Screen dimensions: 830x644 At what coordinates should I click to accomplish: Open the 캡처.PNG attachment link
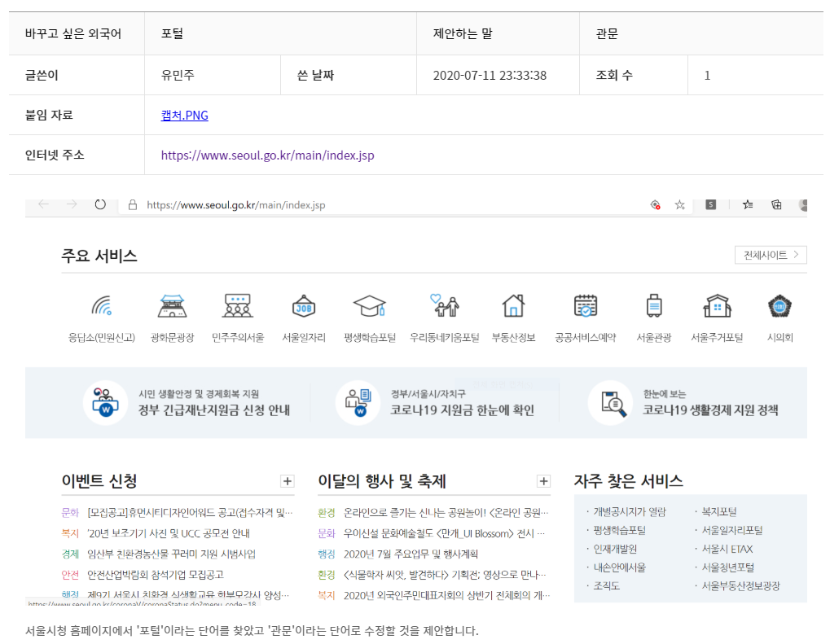pyautogui.click(x=185, y=116)
